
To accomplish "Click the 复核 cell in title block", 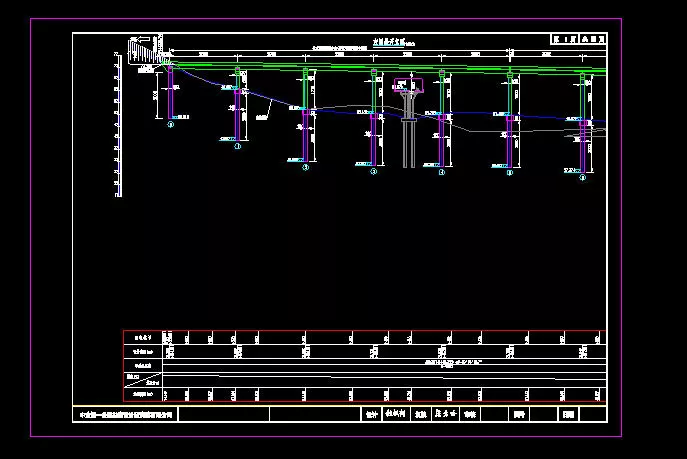I will click(x=421, y=414).
